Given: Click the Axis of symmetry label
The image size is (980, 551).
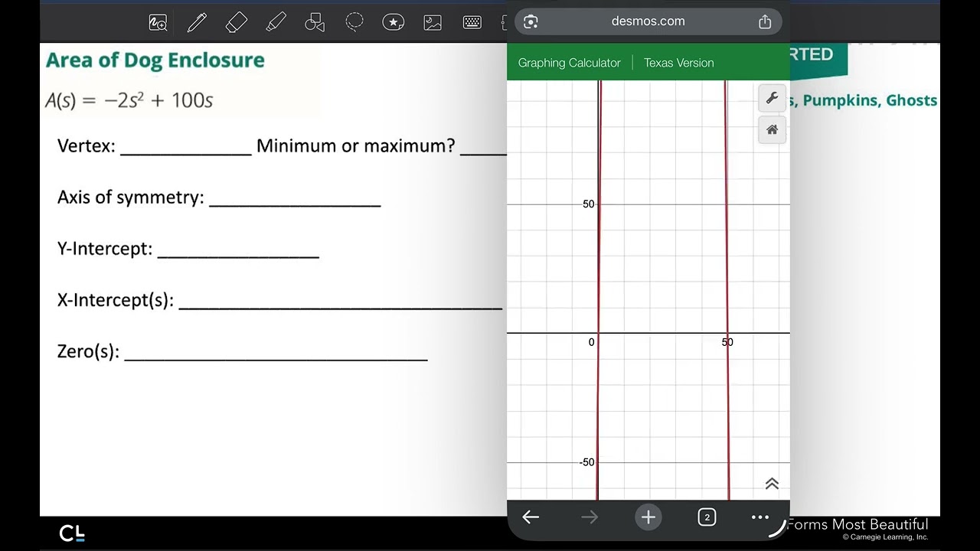Looking at the screenshot, I should tap(131, 197).
